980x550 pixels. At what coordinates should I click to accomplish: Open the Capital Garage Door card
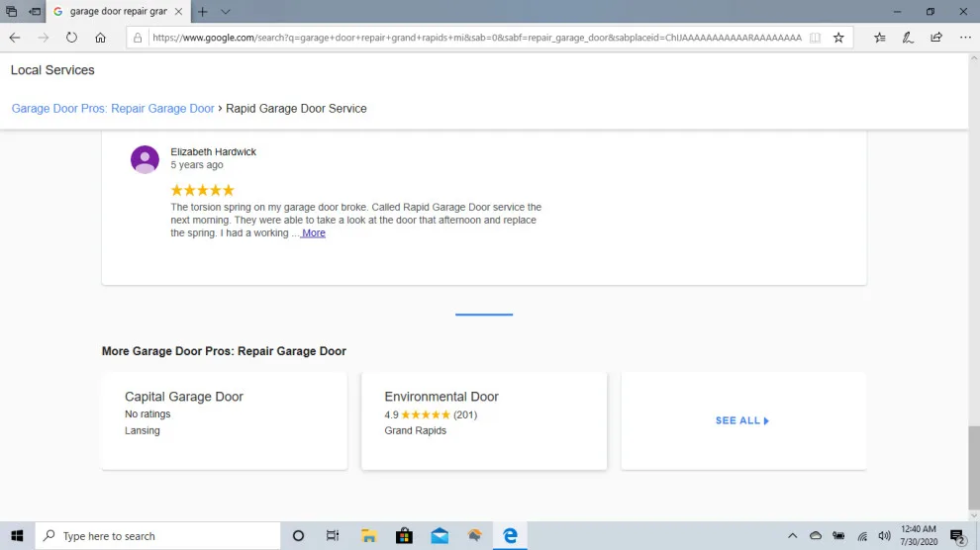225,420
